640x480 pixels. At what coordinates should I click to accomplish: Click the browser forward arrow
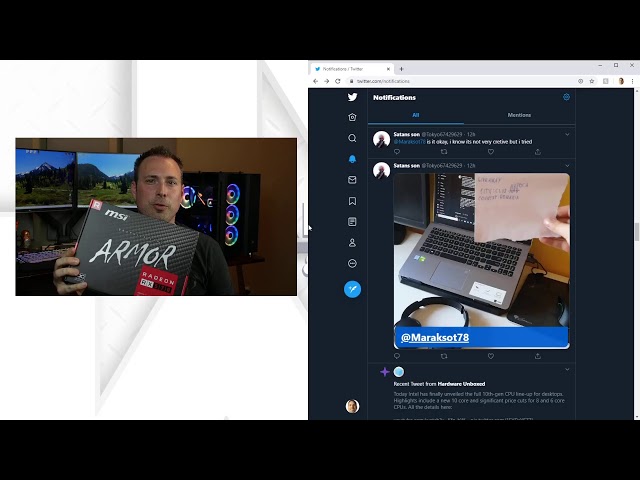pyautogui.click(x=327, y=81)
